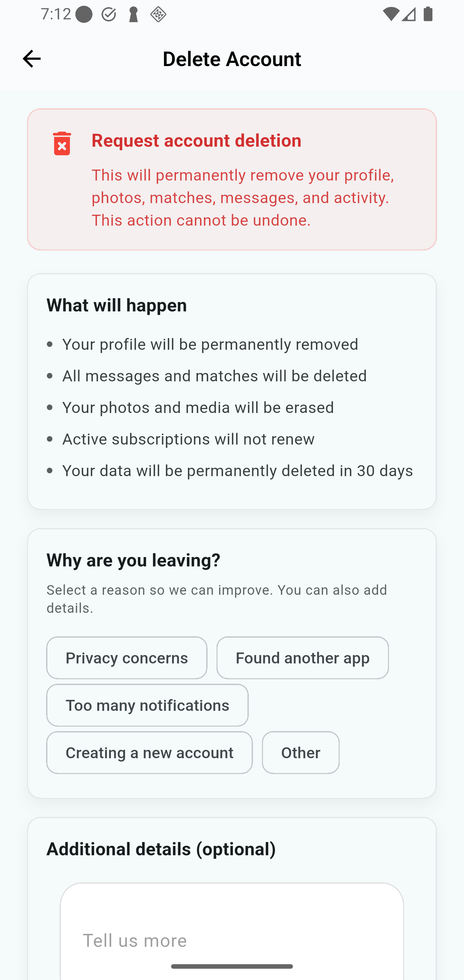This screenshot has height=980, width=464.
Task: Choose Too many notifications as reason
Action: pyautogui.click(x=147, y=705)
